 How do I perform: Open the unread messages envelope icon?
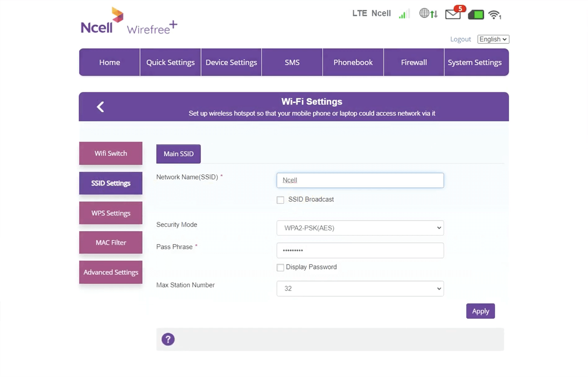[453, 15]
